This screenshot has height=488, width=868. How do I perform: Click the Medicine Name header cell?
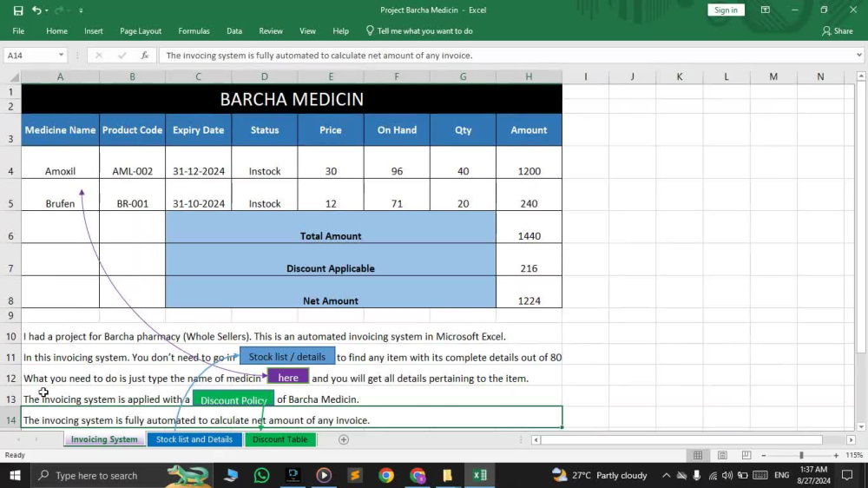(x=61, y=130)
